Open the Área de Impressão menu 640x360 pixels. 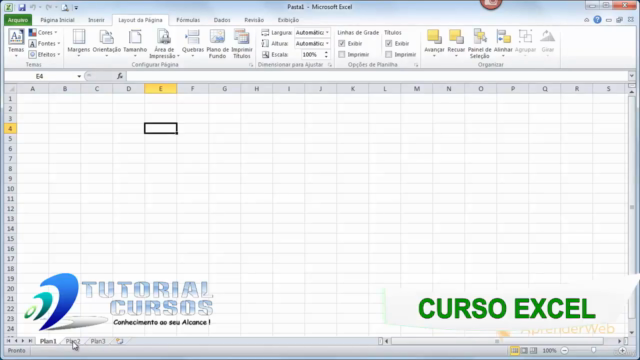pos(164,43)
